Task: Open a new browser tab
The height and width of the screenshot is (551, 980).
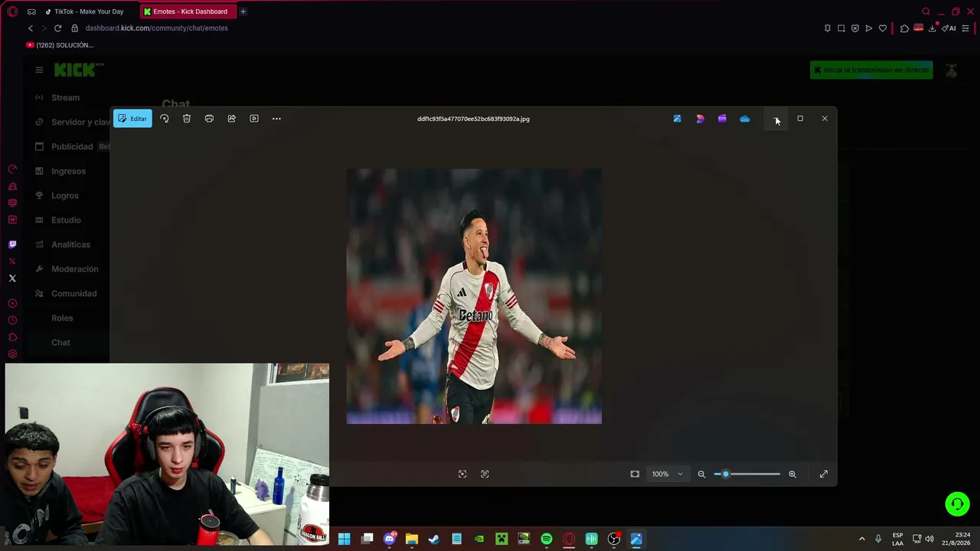Action: pos(243,11)
